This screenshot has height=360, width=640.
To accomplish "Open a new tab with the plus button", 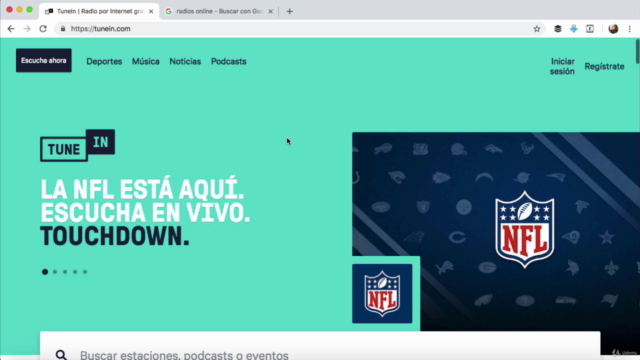I will point(289,11).
